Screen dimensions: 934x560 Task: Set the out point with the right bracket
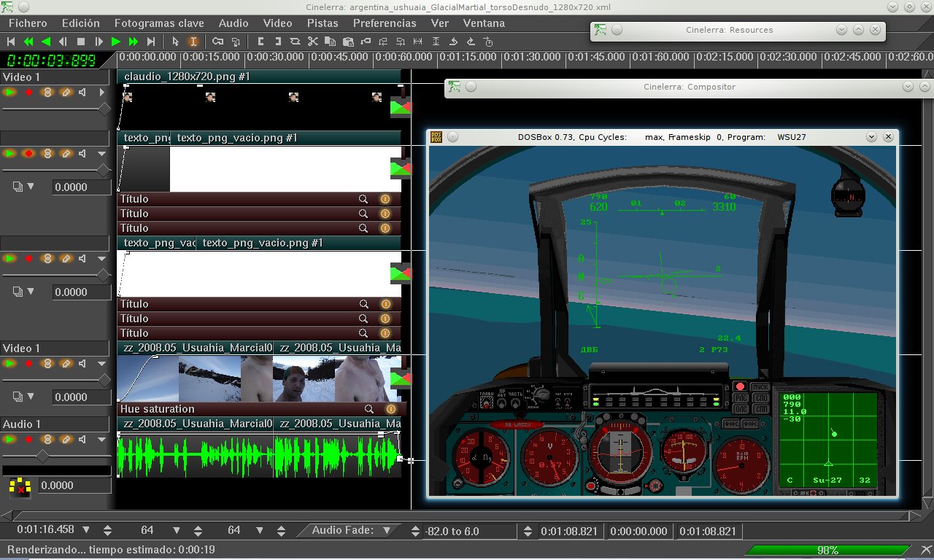pyautogui.click(x=278, y=42)
